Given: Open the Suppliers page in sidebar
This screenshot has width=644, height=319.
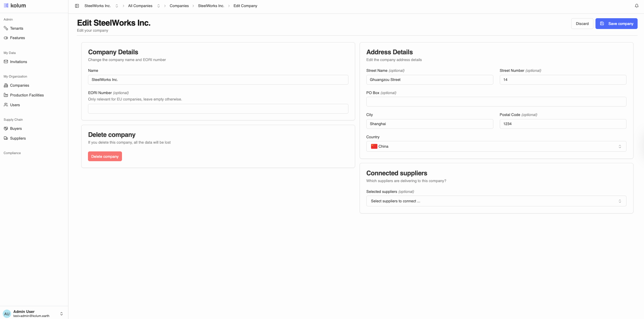Looking at the screenshot, I should point(18,138).
